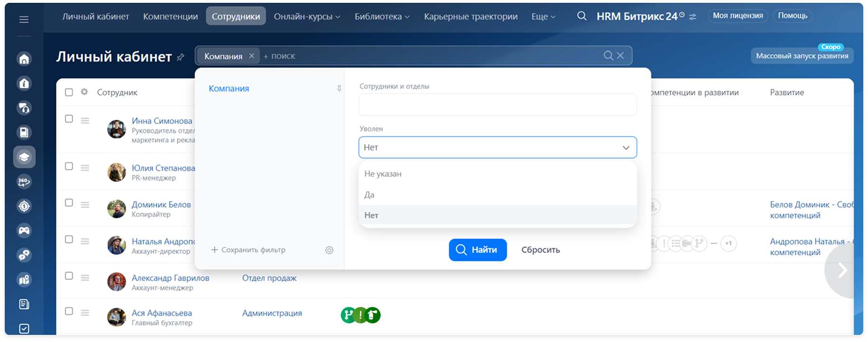Expand the Еще menu in navigation

543,17
